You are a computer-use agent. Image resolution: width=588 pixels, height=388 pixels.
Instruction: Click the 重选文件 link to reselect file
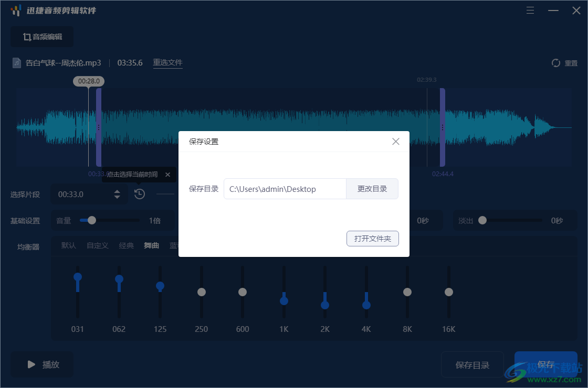167,62
